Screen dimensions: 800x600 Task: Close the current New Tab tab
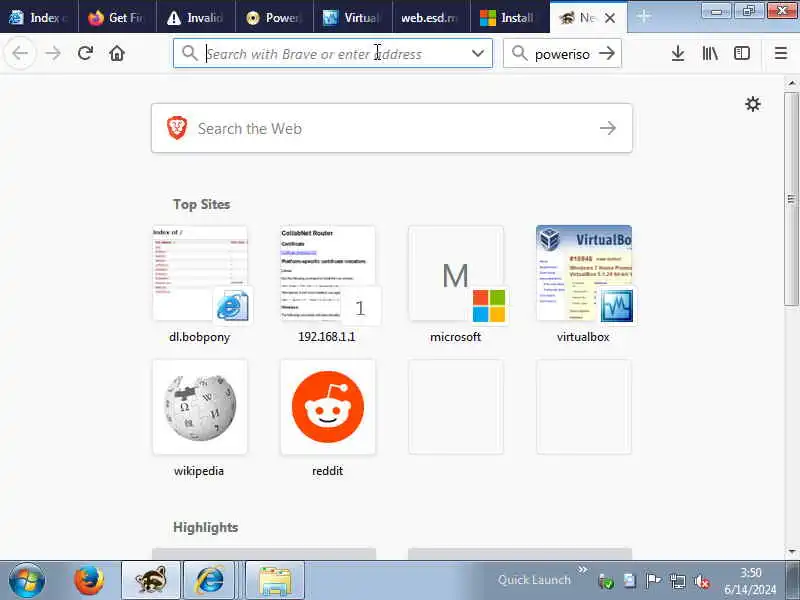(x=610, y=18)
